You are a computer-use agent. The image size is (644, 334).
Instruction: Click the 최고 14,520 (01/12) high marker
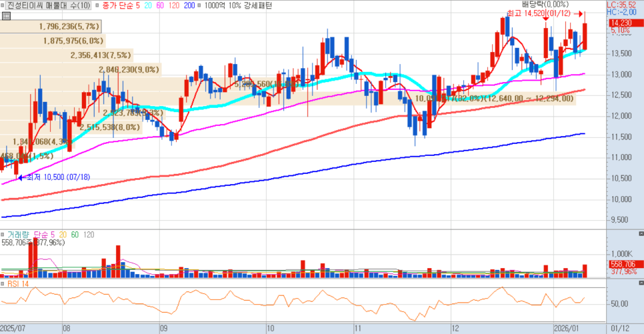point(539,13)
